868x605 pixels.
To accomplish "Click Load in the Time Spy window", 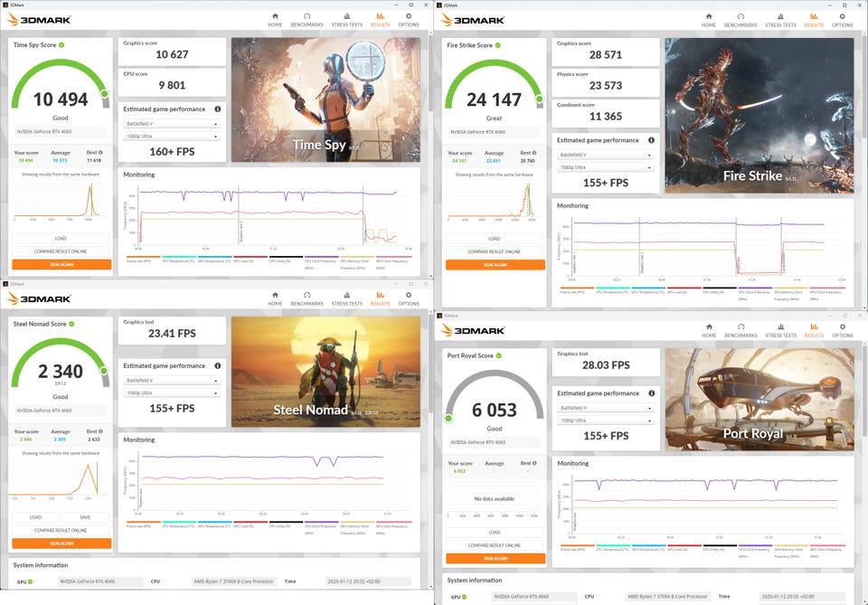I will tap(61, 239).
